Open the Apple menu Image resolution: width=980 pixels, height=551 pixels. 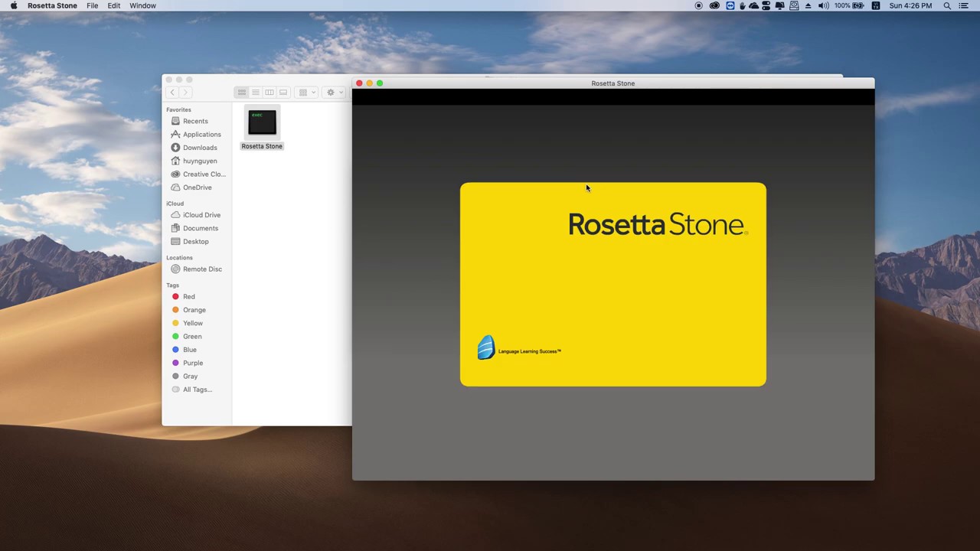coord(14,5)
